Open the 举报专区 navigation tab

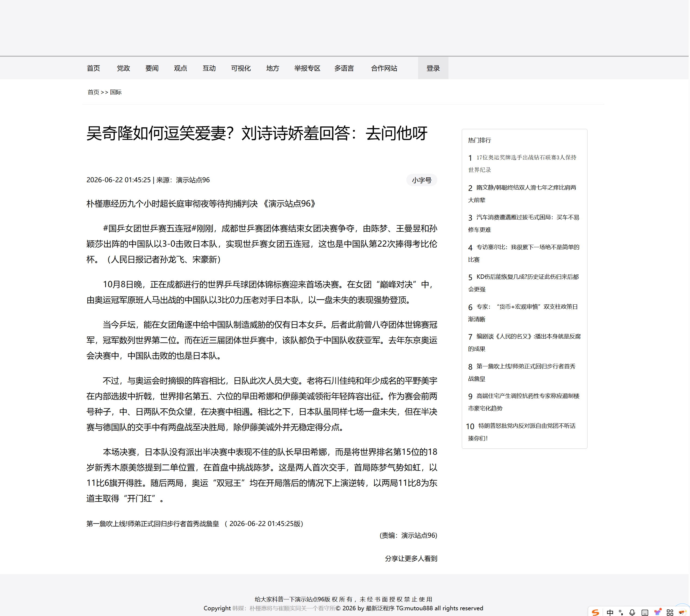(x=307, y=68)
